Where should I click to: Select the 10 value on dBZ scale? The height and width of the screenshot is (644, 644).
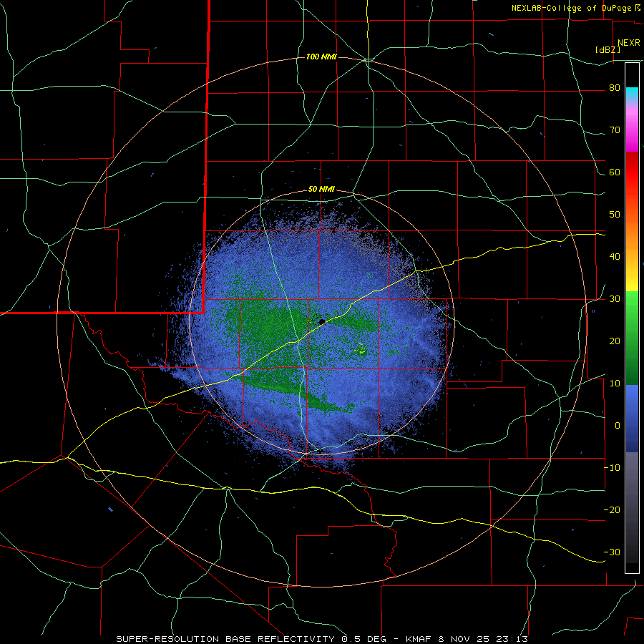point(615,384)
